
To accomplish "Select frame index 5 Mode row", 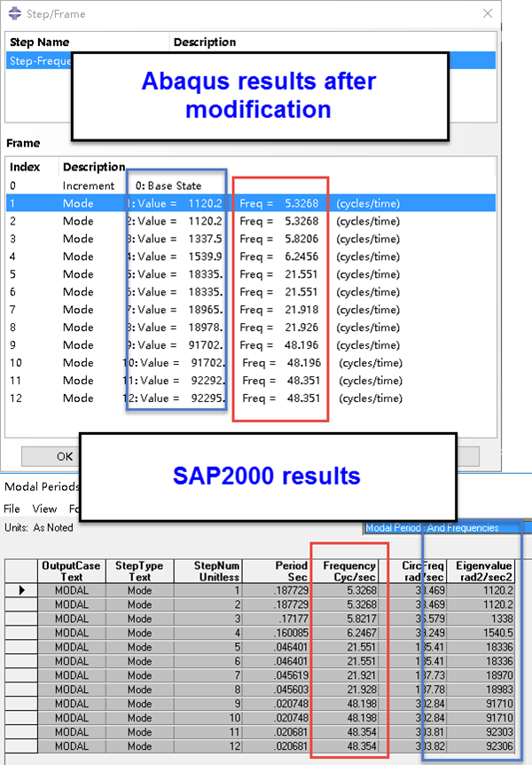I will click(x=251, y=274).
